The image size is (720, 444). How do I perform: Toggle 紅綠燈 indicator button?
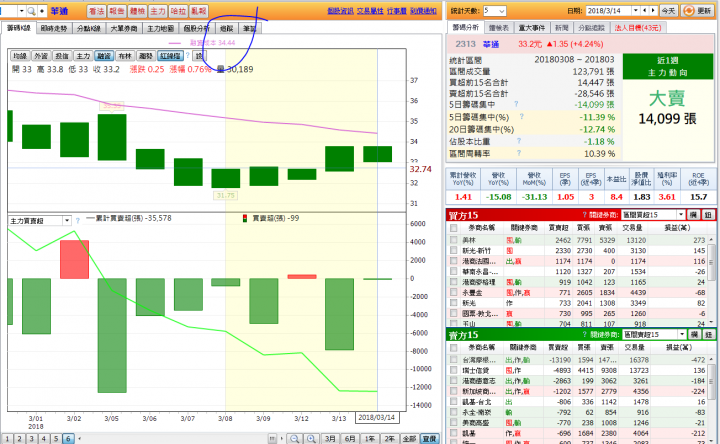[170, 56]
